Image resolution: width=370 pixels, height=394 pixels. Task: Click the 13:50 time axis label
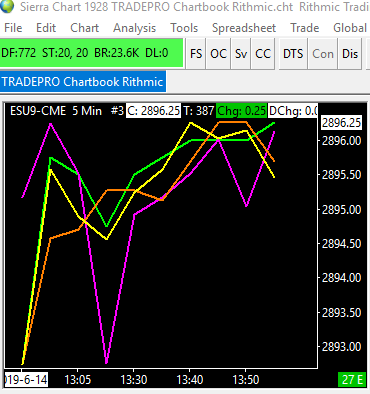(x=246, y=380)
